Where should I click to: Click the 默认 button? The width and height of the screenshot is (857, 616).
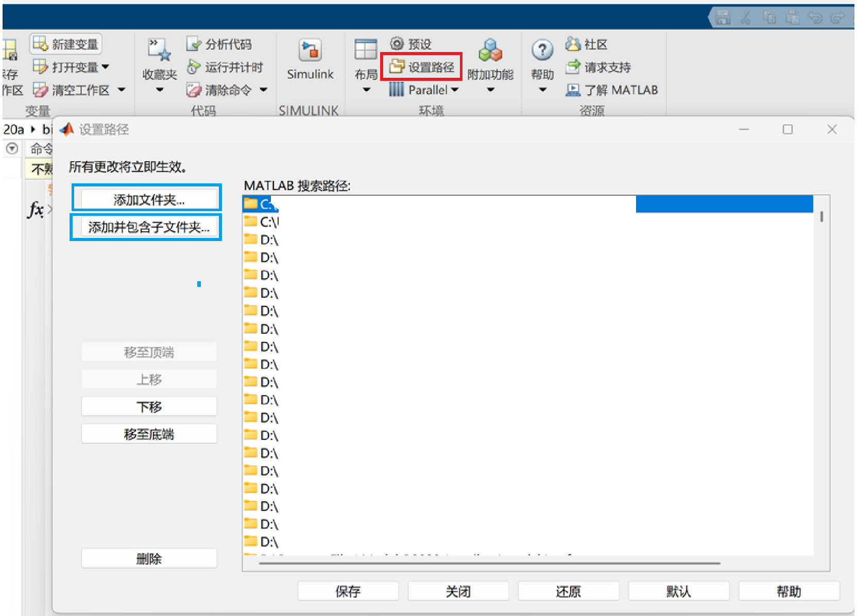point(679,591)
